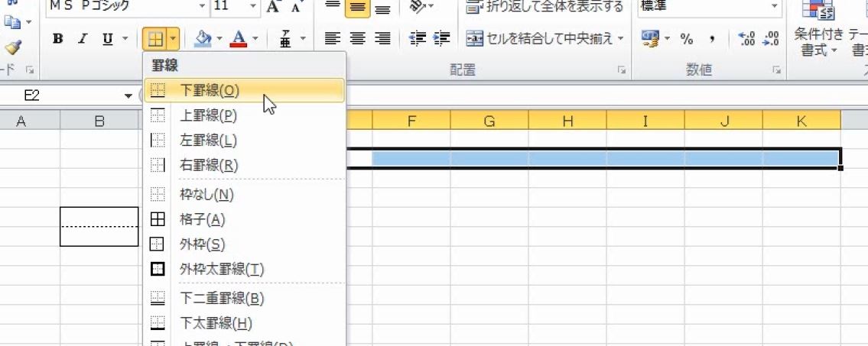Open the font name list arrow
This screenshot has height=346, width=868.
point(203,6)
